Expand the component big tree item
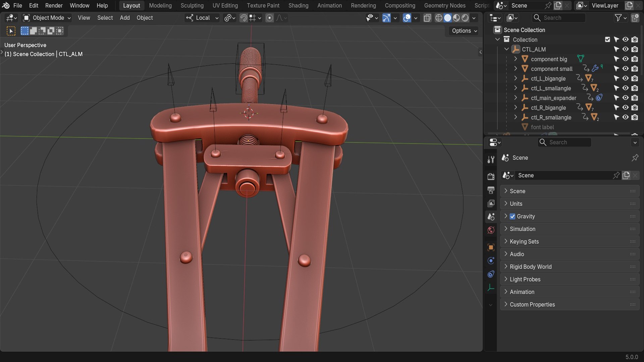The width and height of the screenshot is (644, 362). (x=516, y=59)
